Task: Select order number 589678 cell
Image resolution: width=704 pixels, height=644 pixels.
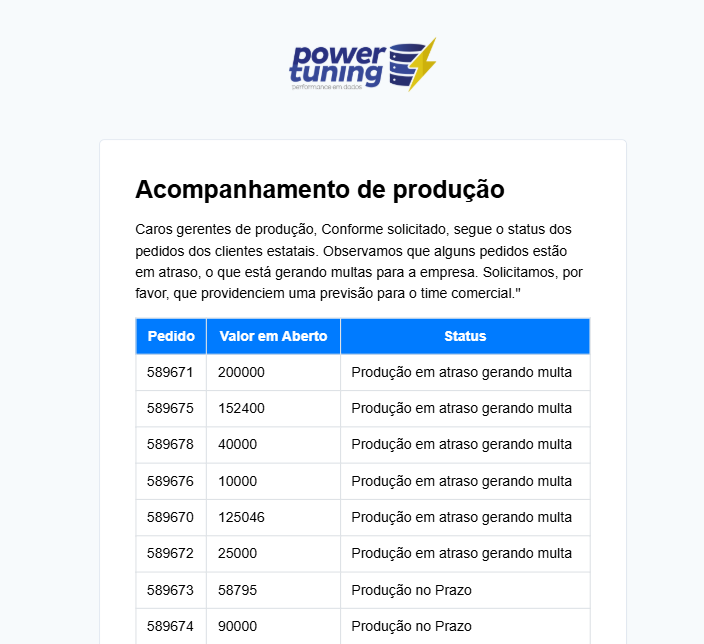Action: [x=170, y=444]
